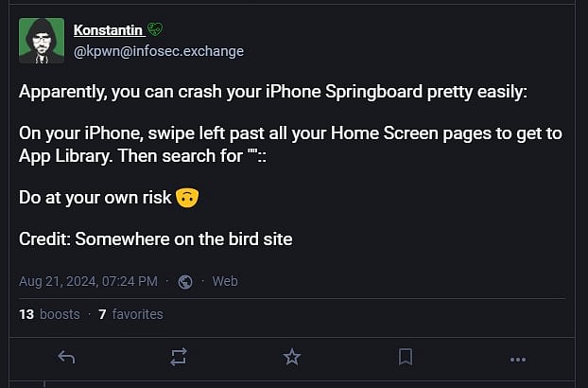Screen dimensions: 588x388
Task: Click the @kpwn@infosec.exchange handle
Action: (x=158, y=51)
